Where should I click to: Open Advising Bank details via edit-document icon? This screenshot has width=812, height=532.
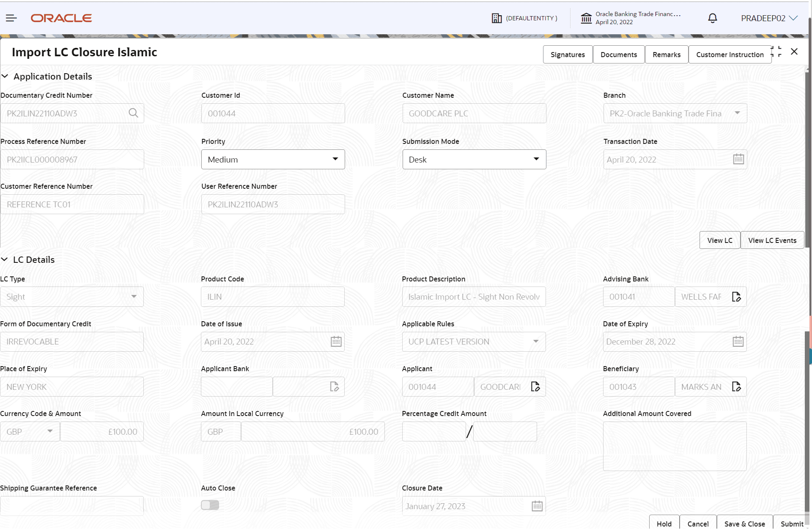click(x=736, y=296)
